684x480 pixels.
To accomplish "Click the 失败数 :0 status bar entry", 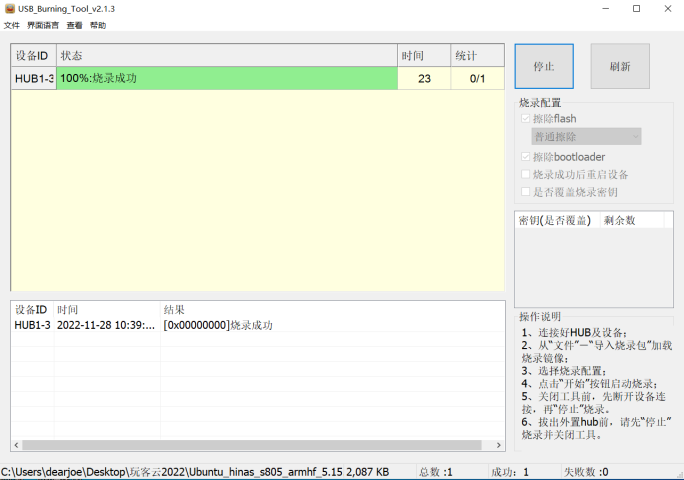I will pos(586,472).
